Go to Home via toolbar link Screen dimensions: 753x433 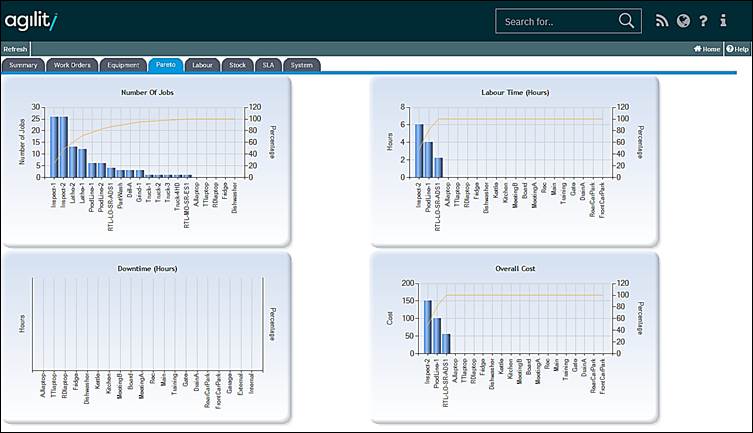(x=706, y=48)
